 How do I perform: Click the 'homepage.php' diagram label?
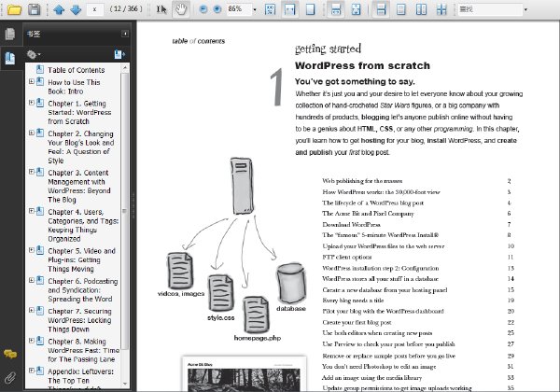[x=258, y=338]
